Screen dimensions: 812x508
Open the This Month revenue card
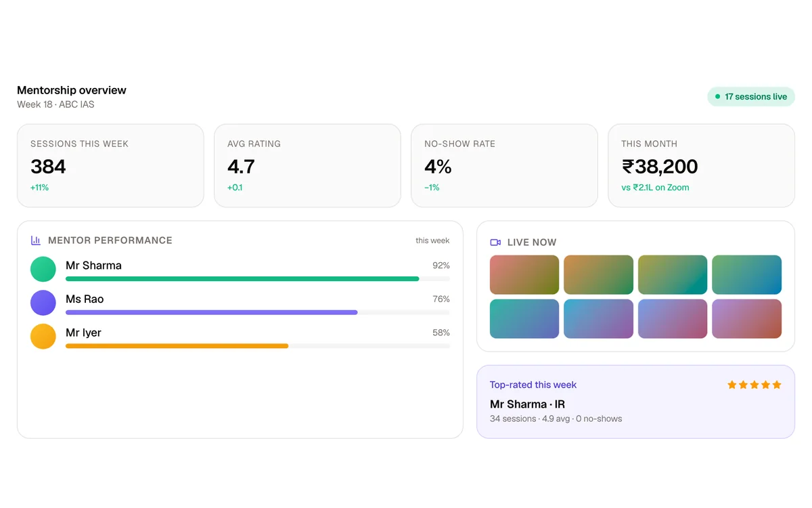701,165
